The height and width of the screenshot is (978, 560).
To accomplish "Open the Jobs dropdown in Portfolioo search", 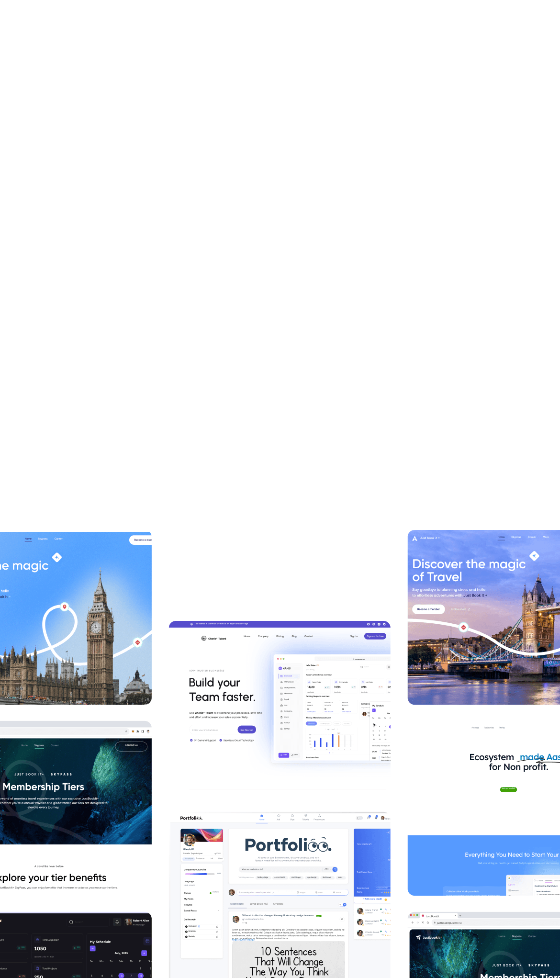I will click(327, 869).
